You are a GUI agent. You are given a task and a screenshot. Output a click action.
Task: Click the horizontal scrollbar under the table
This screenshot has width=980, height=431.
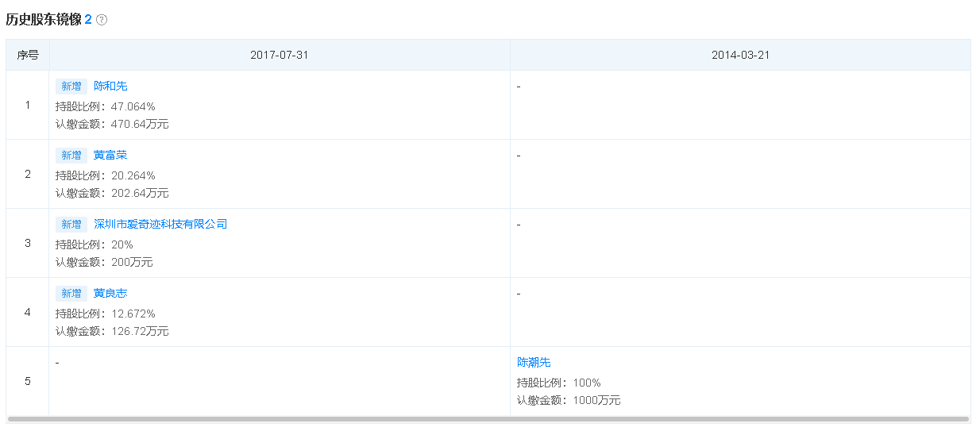coord(488,419)
